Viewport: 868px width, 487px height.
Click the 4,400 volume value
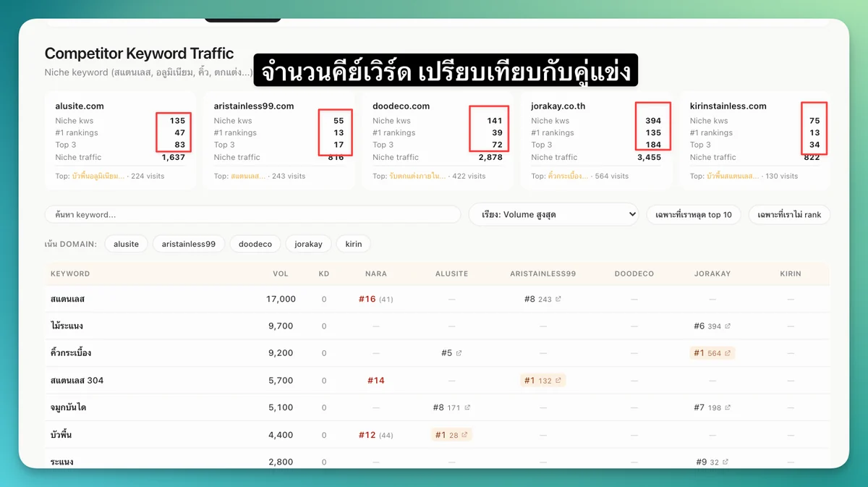pyautogui.click(x=281, y=435)
